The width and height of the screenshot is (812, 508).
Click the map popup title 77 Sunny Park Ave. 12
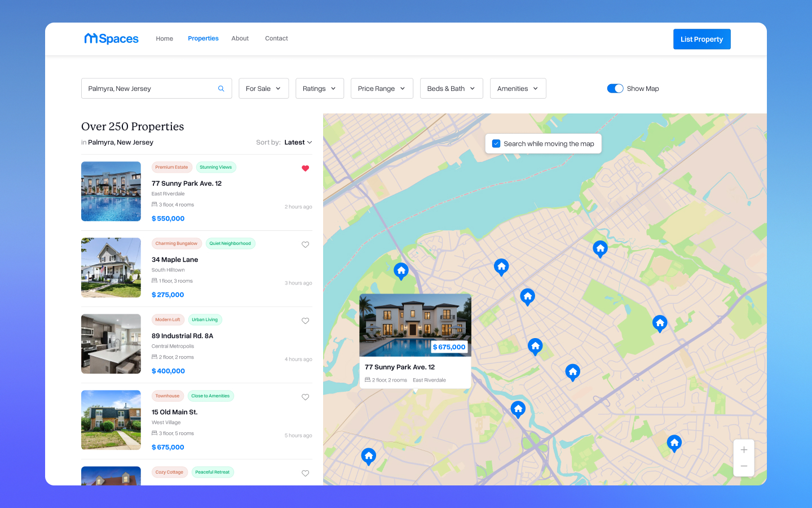(x=400, y=367)
